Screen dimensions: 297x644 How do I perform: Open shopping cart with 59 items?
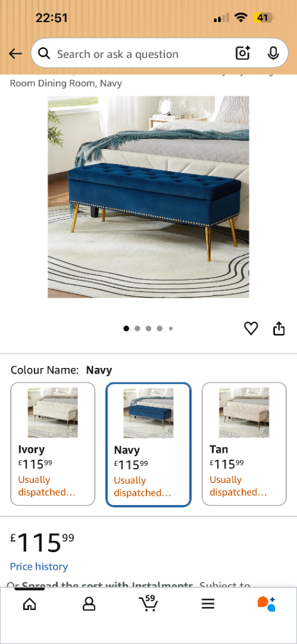[x=148, y=603]
